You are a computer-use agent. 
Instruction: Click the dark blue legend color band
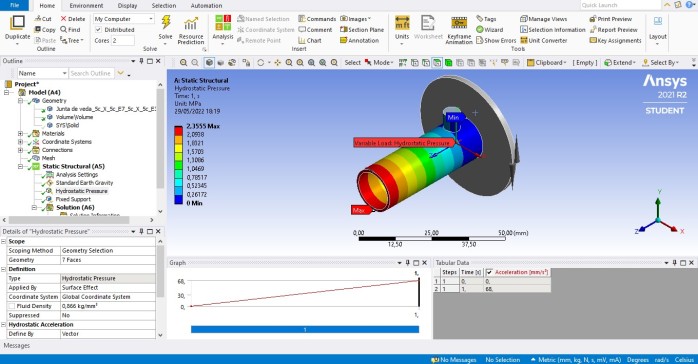pyautogui.click(x=179, y=200)
